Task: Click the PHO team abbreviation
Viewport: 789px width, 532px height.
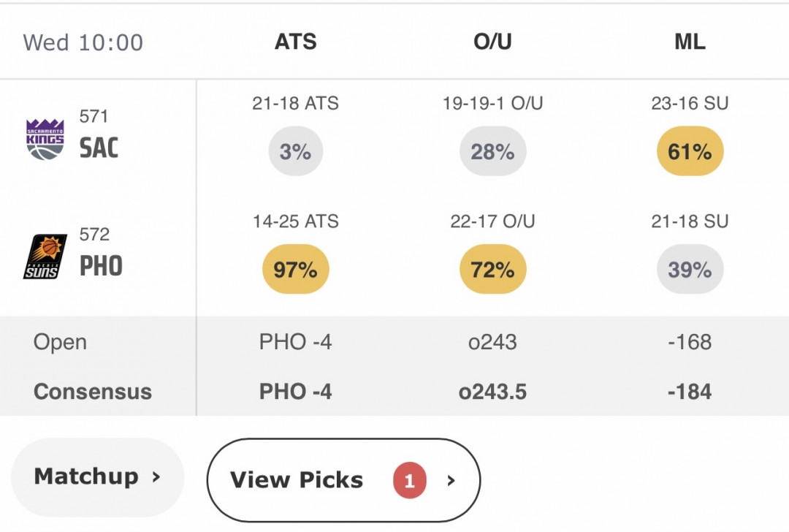Action: click(x=101, y=266)
